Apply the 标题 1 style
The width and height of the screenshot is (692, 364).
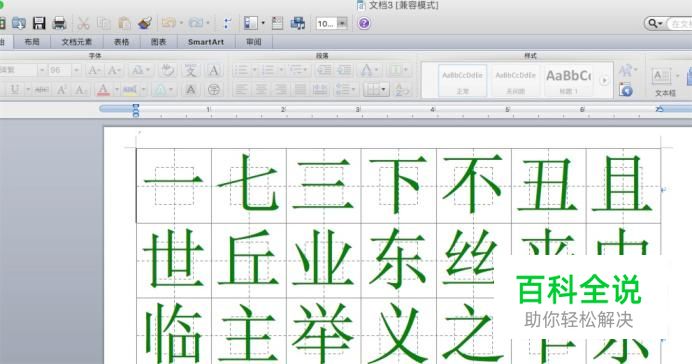568,81
